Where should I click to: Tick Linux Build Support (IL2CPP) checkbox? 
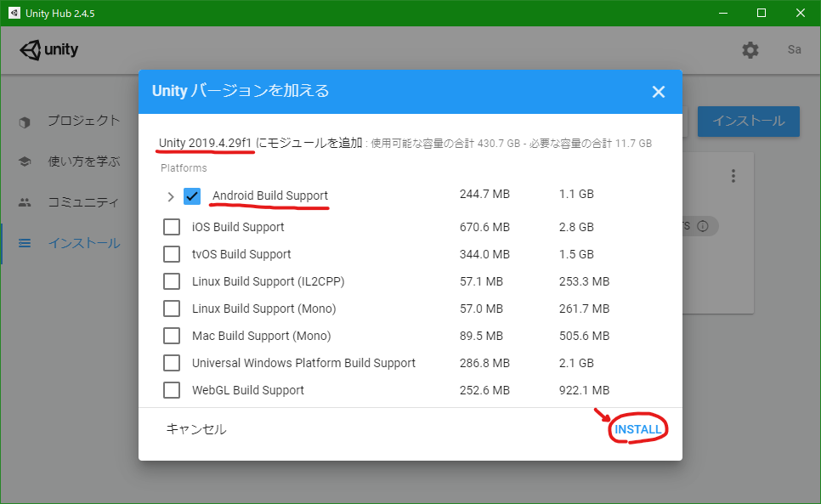click(172, 281)
